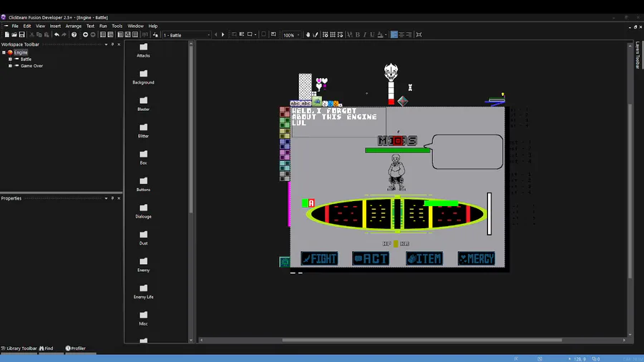Toggle grid display icon

coord(333,35)
